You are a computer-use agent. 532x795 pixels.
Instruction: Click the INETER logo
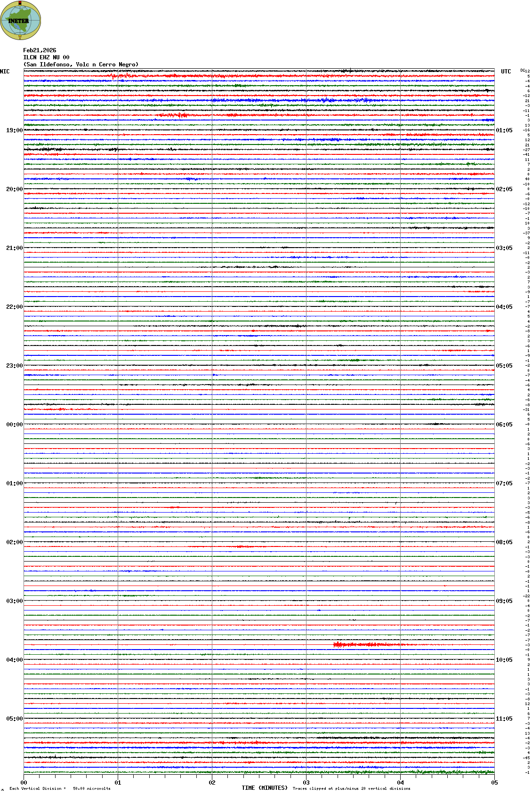20,20
